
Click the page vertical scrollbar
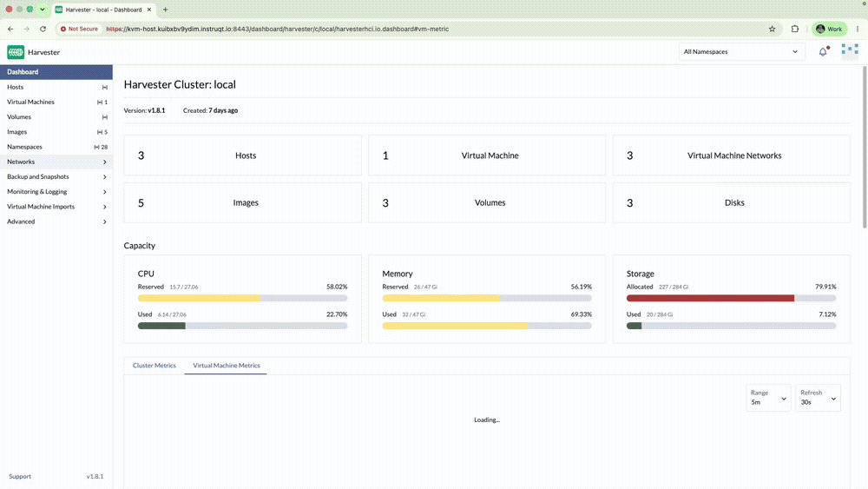point(865,147)
